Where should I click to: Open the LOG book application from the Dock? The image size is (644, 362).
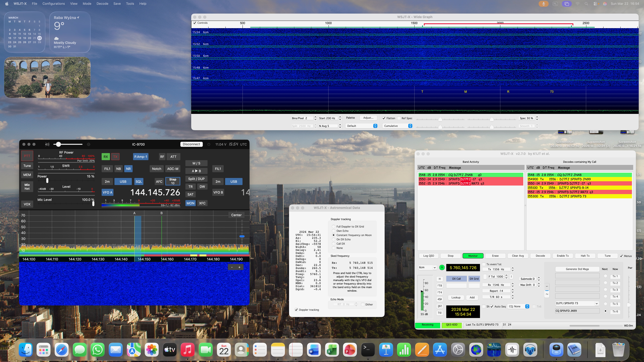coord(574,350)
